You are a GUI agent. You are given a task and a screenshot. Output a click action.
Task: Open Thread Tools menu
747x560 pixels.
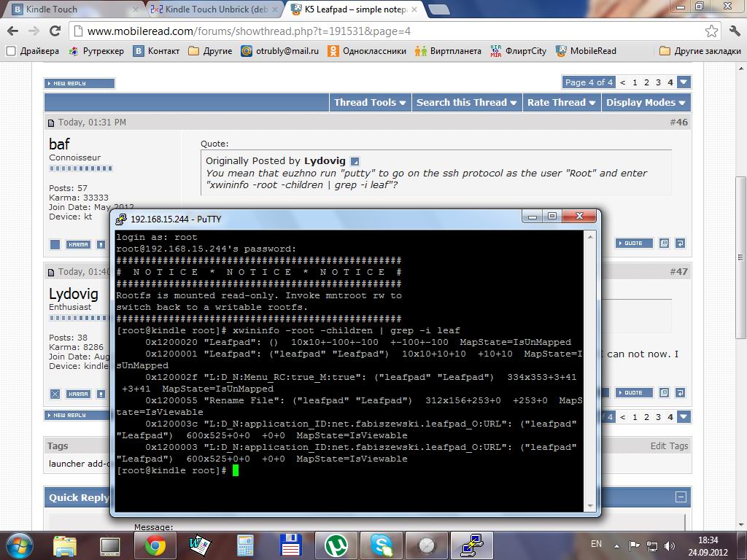370,102
